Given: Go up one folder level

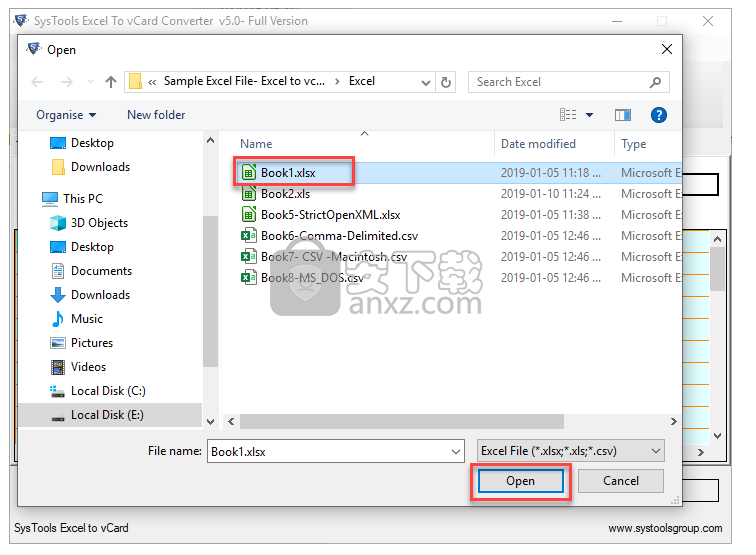Looking at the screenshot, I should (x=111, y=82).
